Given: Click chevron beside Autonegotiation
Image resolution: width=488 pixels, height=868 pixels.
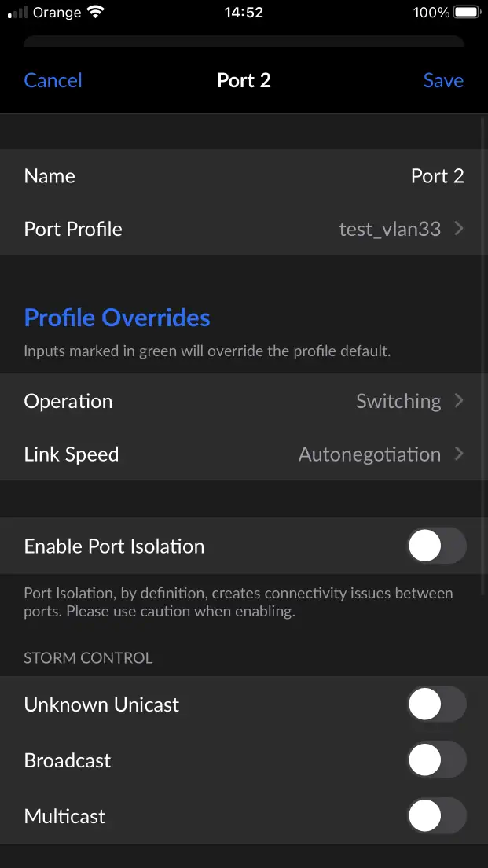Looking at the screenshot, I should pyautogui.click(x=459, y=454).
